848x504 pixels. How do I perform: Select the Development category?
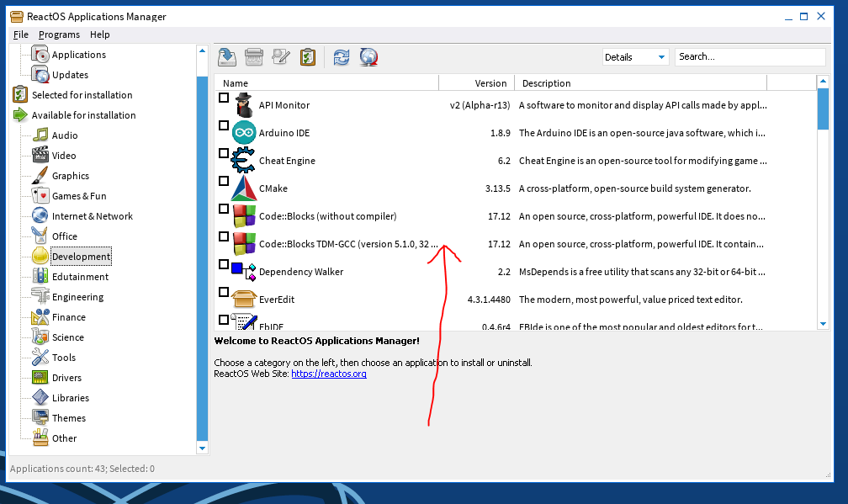(81, 257)
